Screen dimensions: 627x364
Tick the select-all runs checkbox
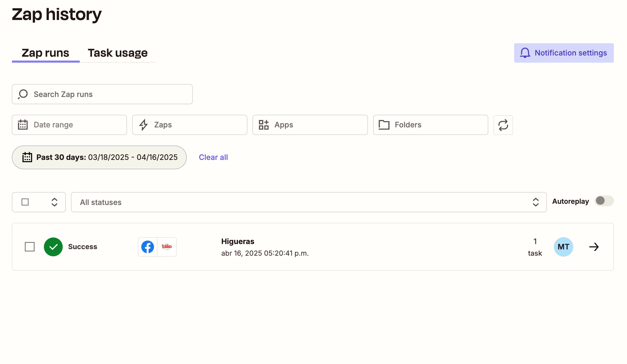(25, 202)
